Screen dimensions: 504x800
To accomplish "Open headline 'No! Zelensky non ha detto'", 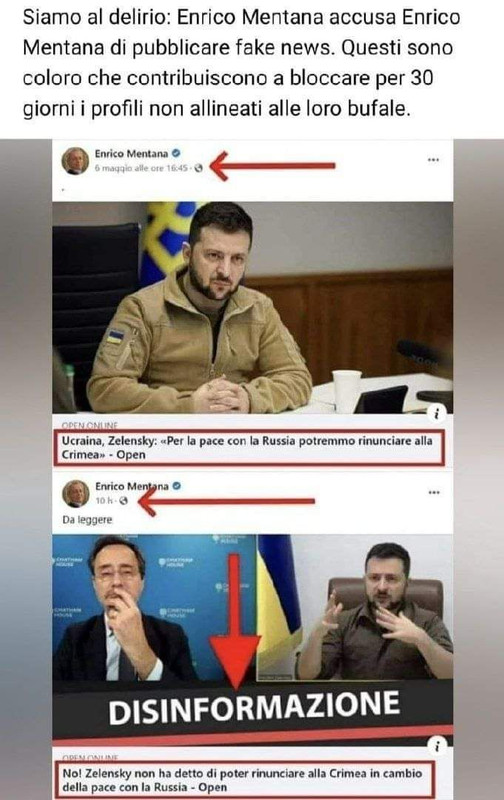I will pos(244,780).
